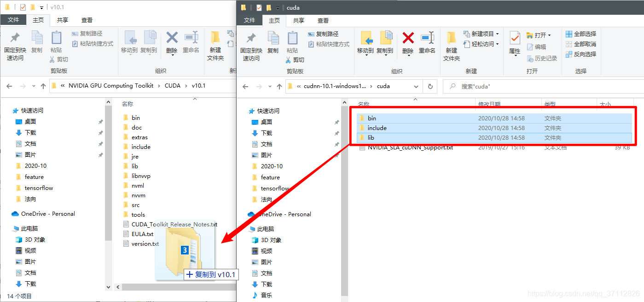644x302 pixels.
Task: Open File (文件) tab in cuda window
Action: (249, 20)
